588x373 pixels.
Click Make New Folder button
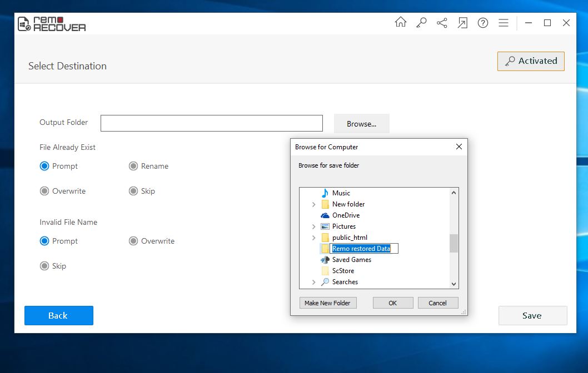click(328, 303)
